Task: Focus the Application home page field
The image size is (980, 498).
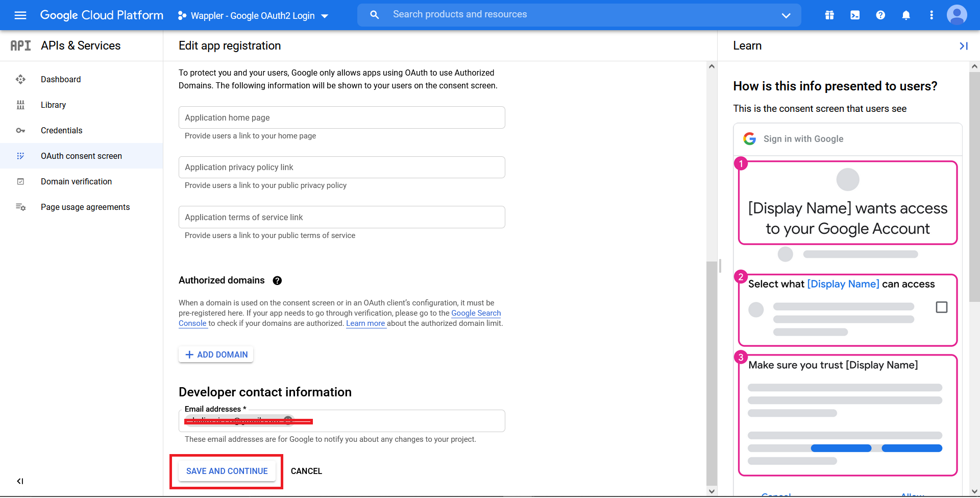Action: (x=341, y=117)
